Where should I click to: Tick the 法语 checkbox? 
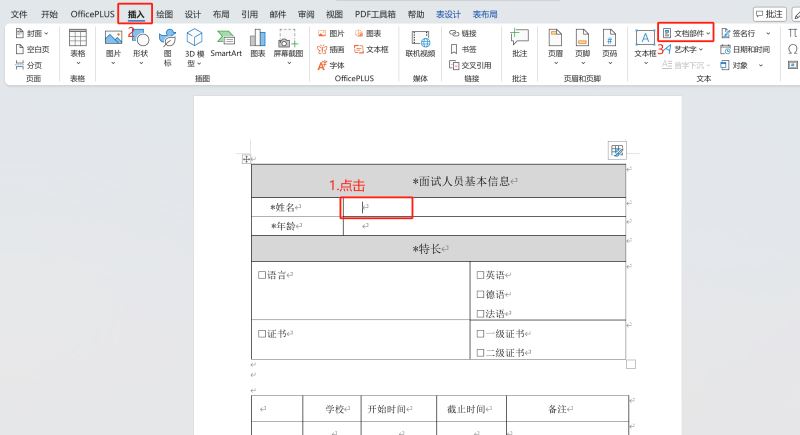coord(480,314)
